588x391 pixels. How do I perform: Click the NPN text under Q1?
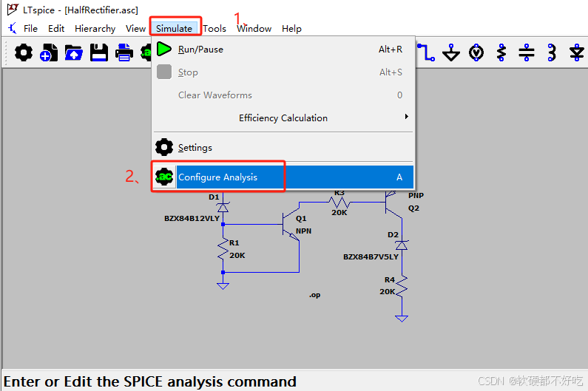[x=304, y=231]
